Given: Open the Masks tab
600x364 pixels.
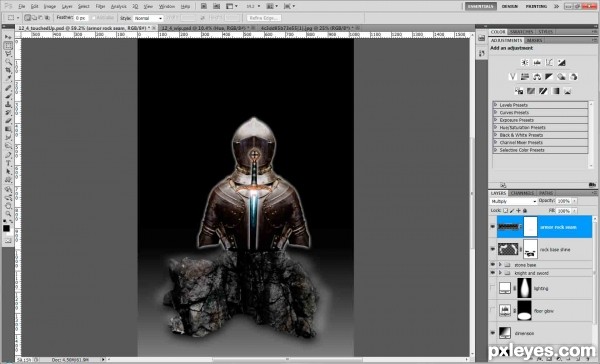Looking at the screenshot, I should click(x=534, y=40).
